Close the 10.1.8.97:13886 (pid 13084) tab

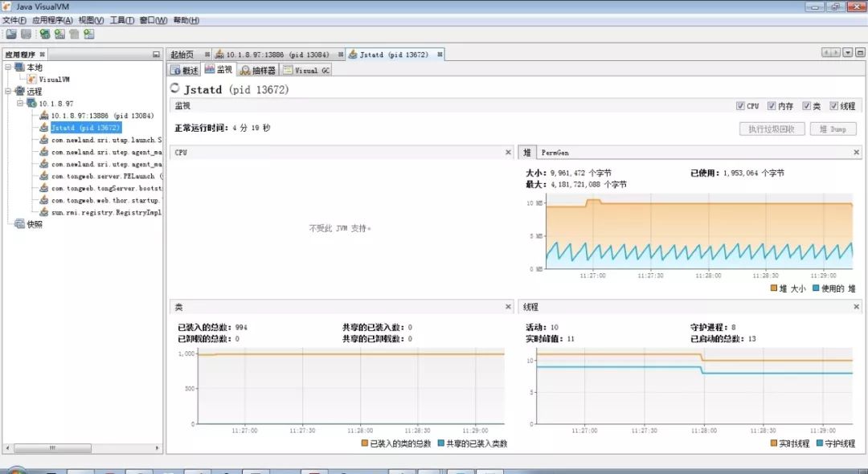(x=341, y=54)
